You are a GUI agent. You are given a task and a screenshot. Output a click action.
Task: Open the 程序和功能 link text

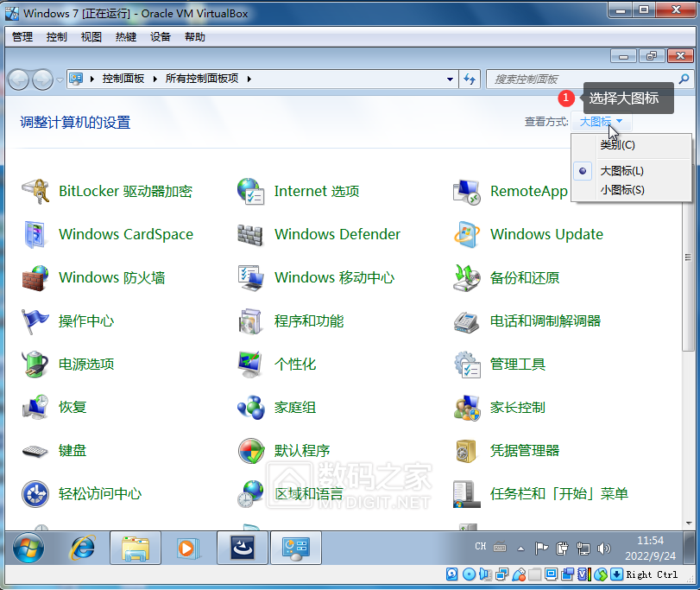click(x=309, y=321)
